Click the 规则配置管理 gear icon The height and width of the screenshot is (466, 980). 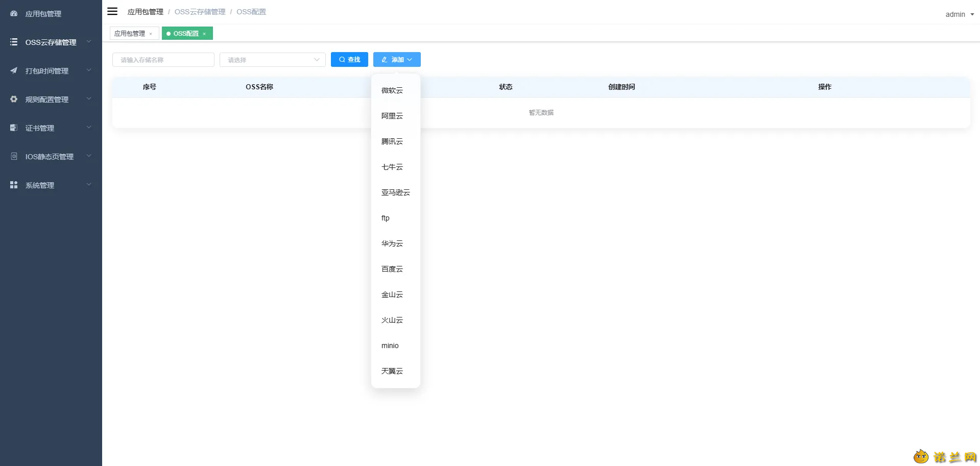click(x=14, y=99)
